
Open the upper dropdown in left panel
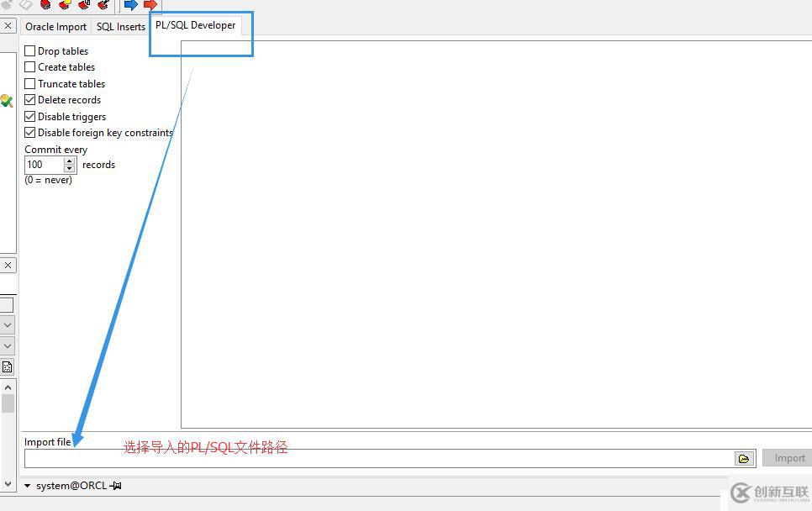(x=8, y=325)
